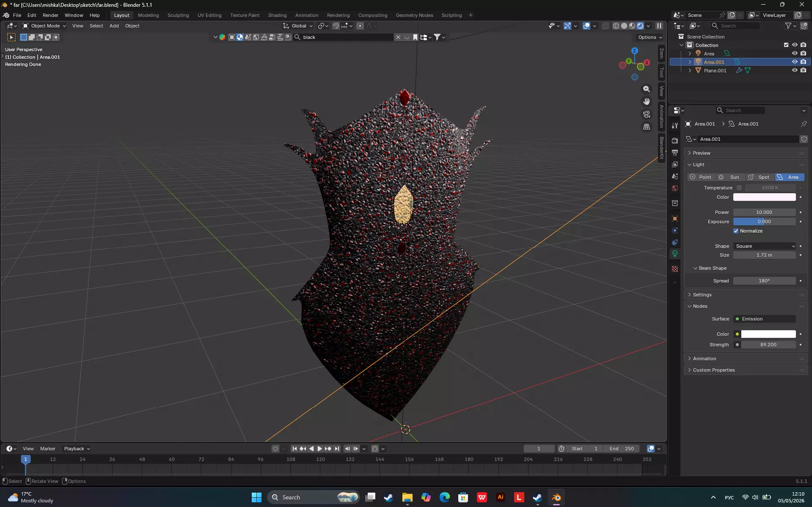Screen dimensions: 812x507
Task: Select material preview shading
Action: (632, 26)
